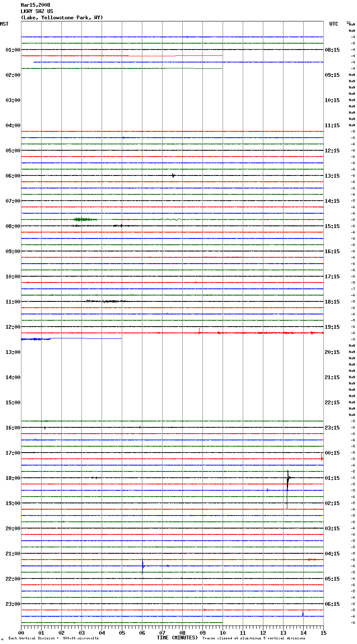Click the large black spike in the 18:00 trace
The image size is (357, 644).
(288, 489)
